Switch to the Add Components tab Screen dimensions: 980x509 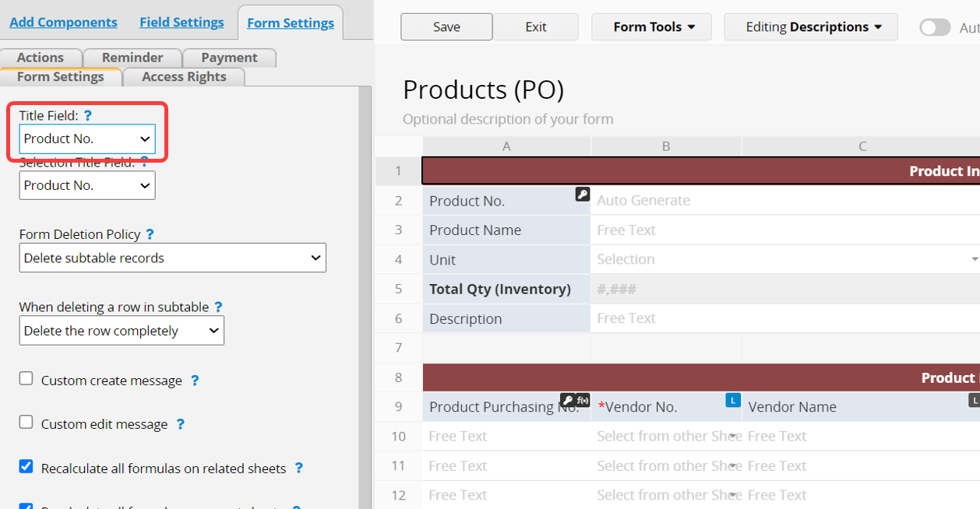63,23
